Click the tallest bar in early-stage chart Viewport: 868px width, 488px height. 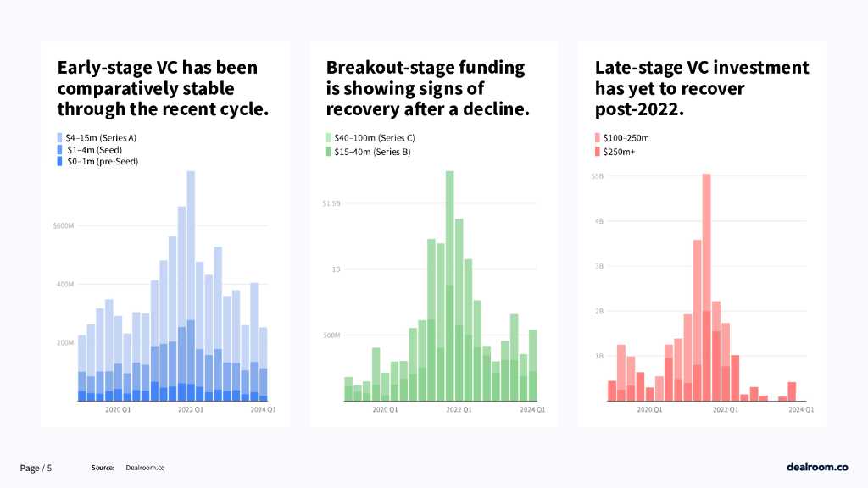191,254
